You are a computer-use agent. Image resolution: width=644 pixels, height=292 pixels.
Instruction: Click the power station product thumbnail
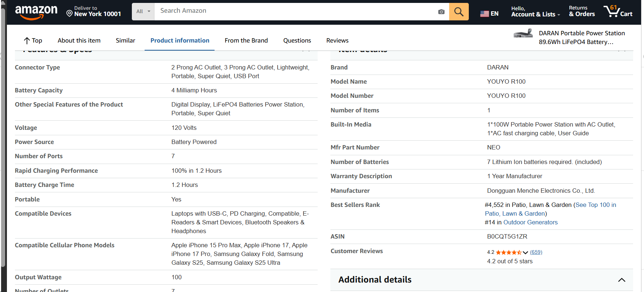point(523,33)
